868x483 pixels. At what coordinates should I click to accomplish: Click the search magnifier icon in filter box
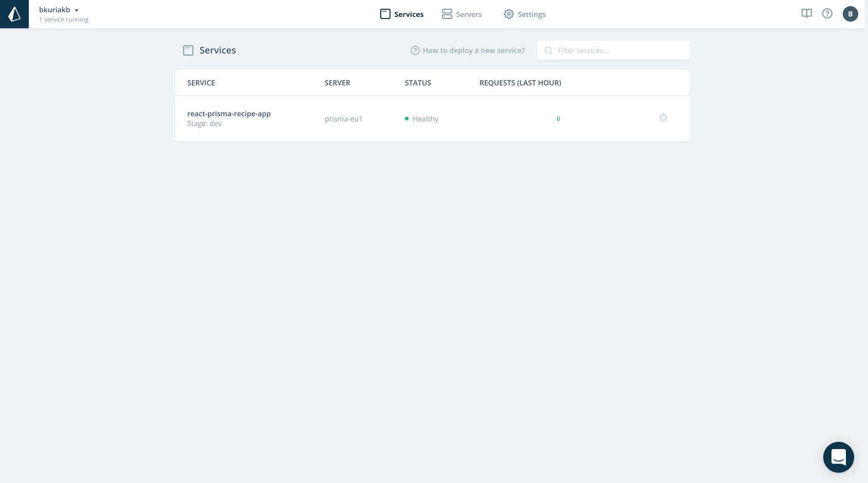coord(548,50)
